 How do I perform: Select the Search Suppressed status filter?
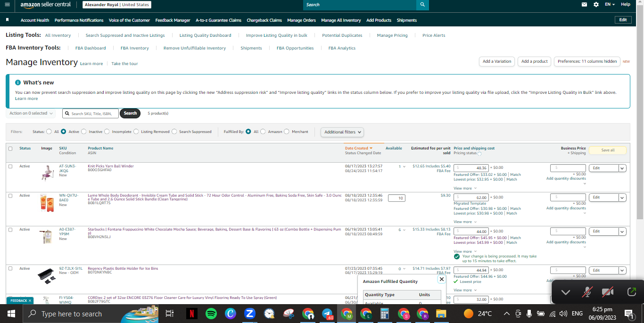coord(174,132)
